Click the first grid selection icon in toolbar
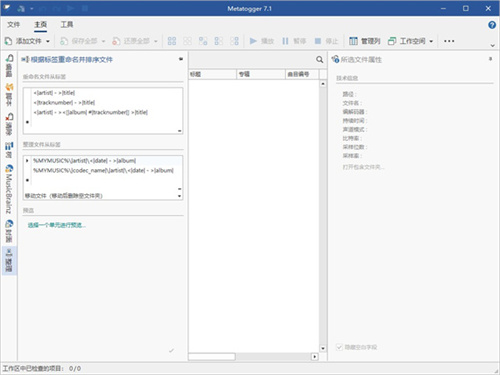The width and height of the screenshot is (500, 375). (172, 41)
